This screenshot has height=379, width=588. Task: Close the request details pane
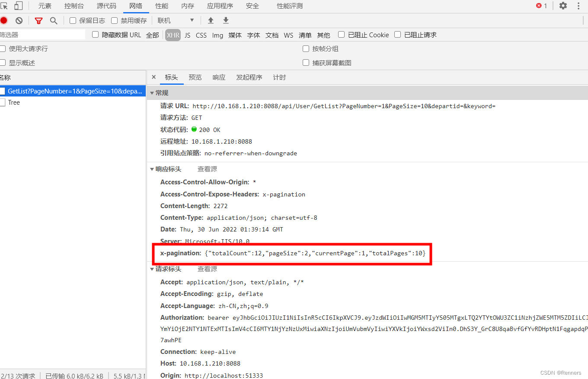click(x=153, y=77)
